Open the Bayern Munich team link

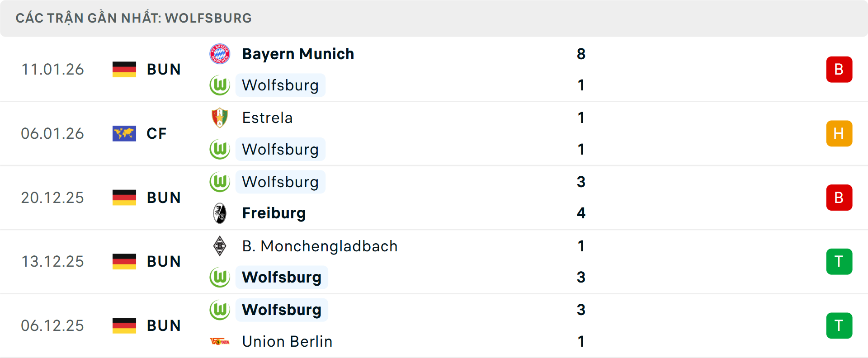[x=298, y=54]
